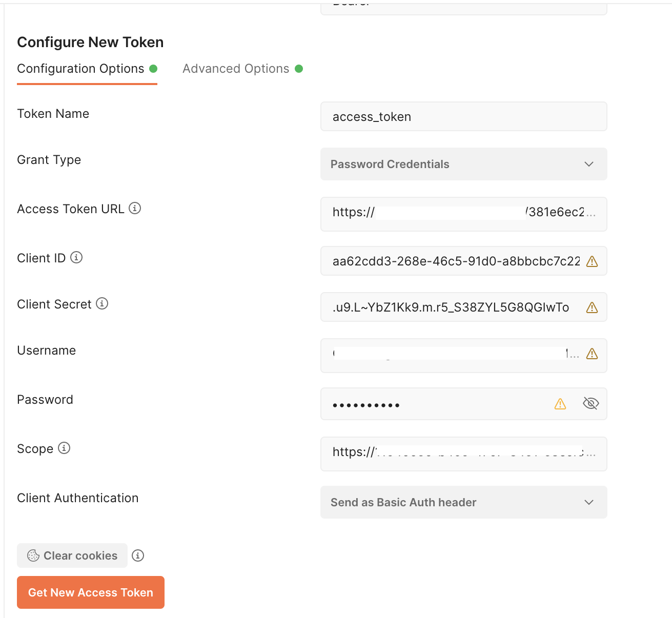
Task: Switch to the Advanced Options tab
Action: pyautogui.click(x=236, y=68)
